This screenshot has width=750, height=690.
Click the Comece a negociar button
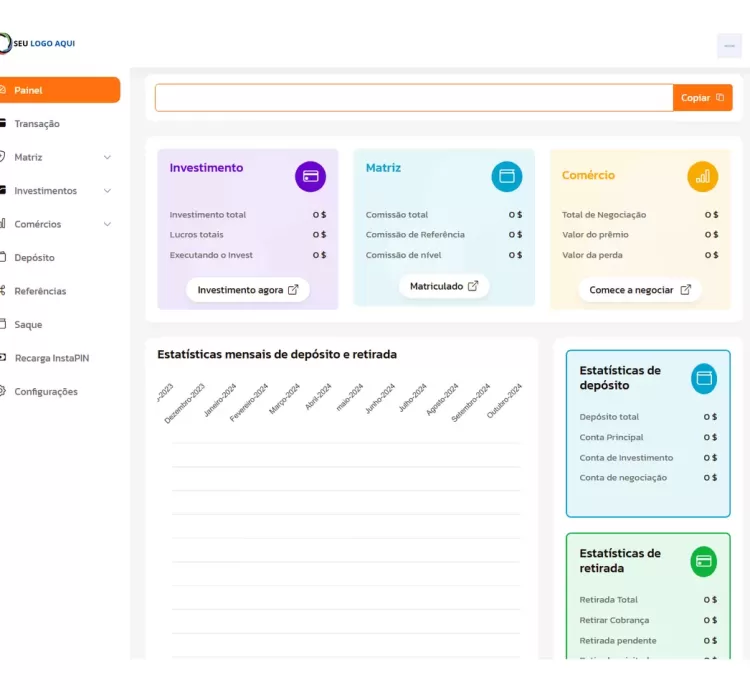(x=639, y=290)
